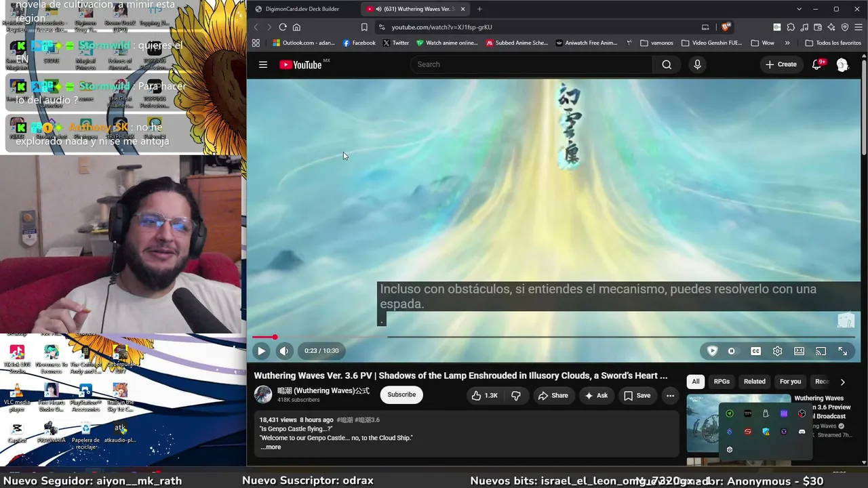
Task: Mute the video with the volume icon
Action: (x=284, y=351)
